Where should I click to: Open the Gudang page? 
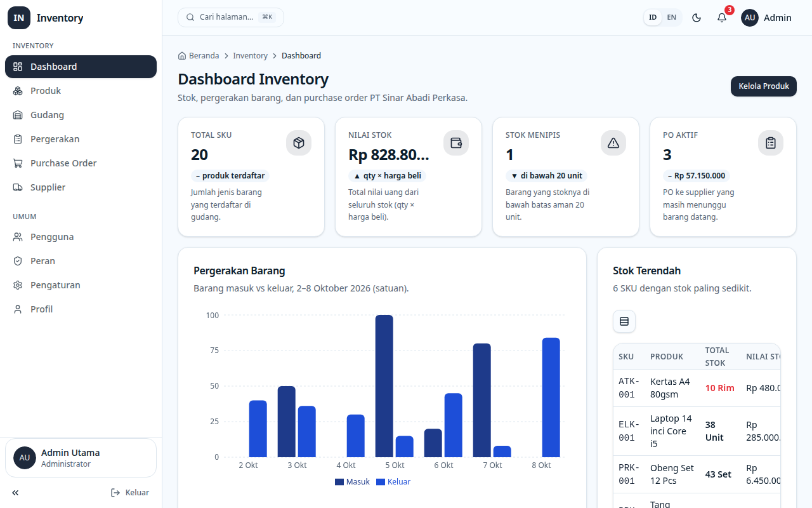click(x=81, y=115)
